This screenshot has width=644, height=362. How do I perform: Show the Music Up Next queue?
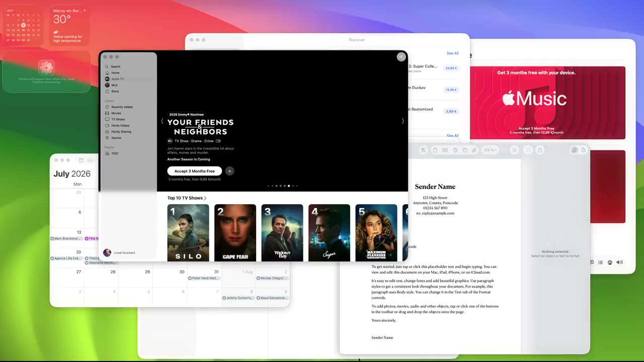tap(600, 262)
